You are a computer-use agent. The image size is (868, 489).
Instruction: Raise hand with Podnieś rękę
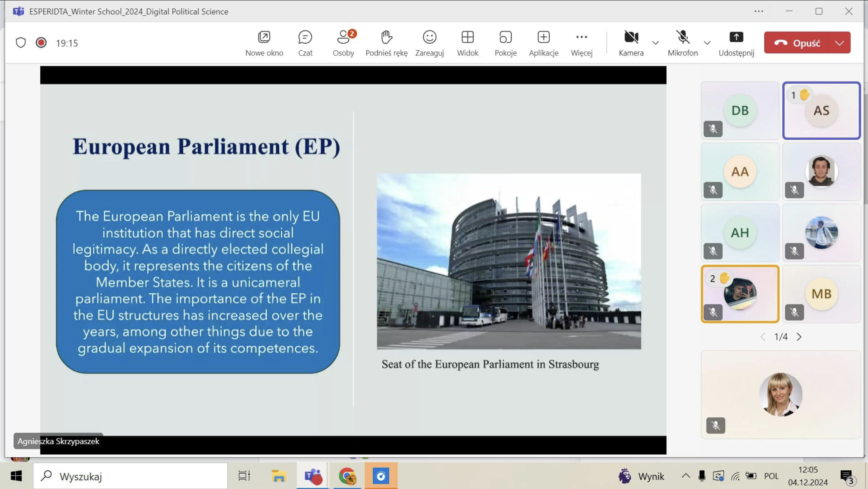coord(386,43)
